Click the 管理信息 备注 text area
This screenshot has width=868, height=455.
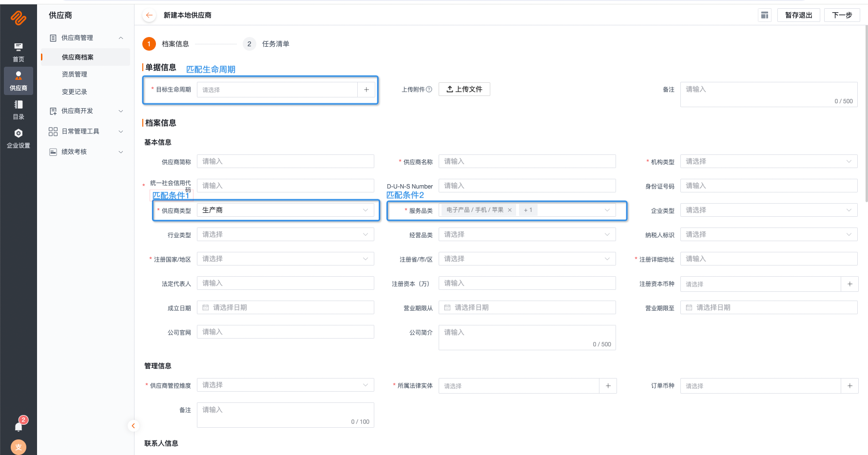click(286, 415)
